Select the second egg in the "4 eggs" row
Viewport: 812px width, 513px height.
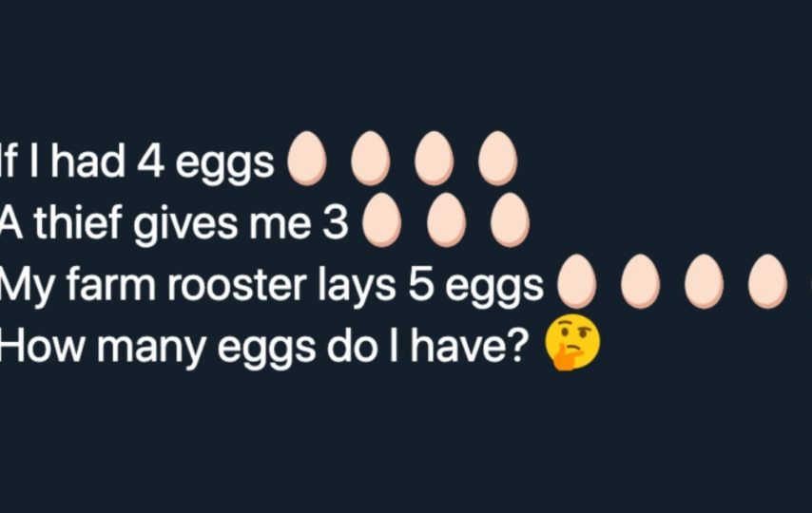point(371,158)
